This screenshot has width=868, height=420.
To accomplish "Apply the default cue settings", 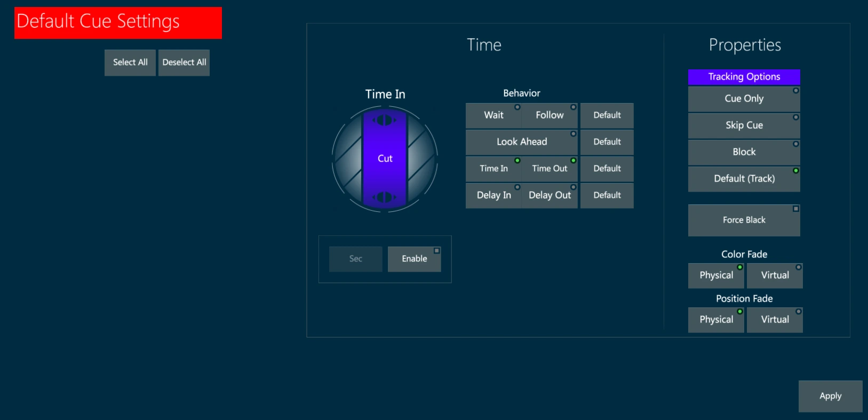I will tap(830, 396).
